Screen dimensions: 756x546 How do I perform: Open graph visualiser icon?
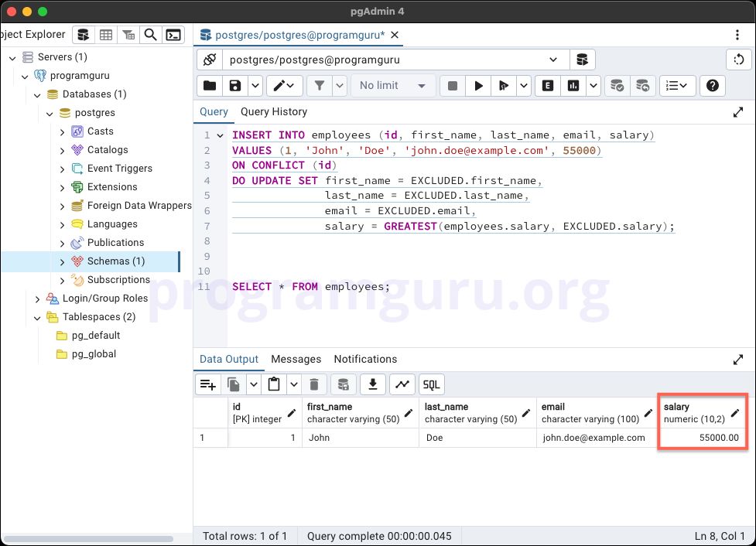402,384
